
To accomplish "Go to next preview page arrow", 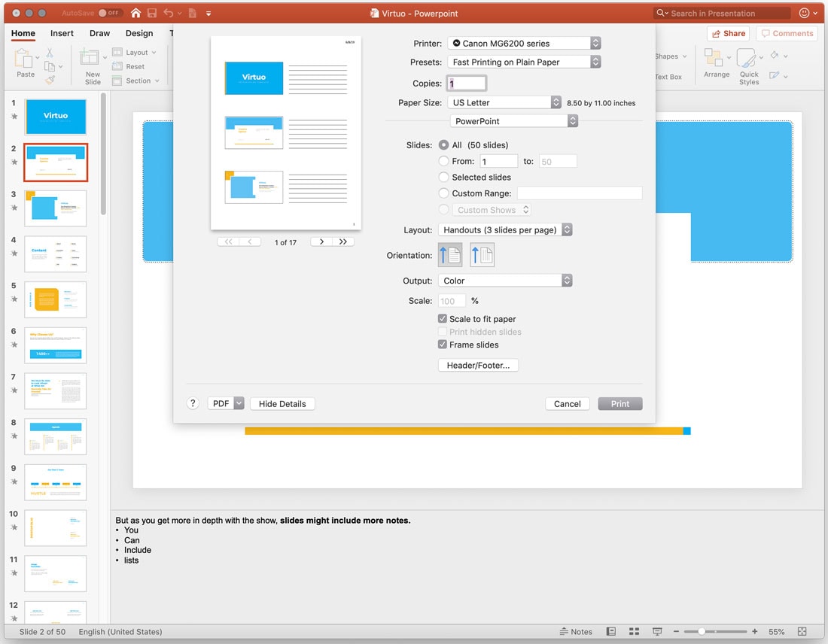I will [321, 241].
